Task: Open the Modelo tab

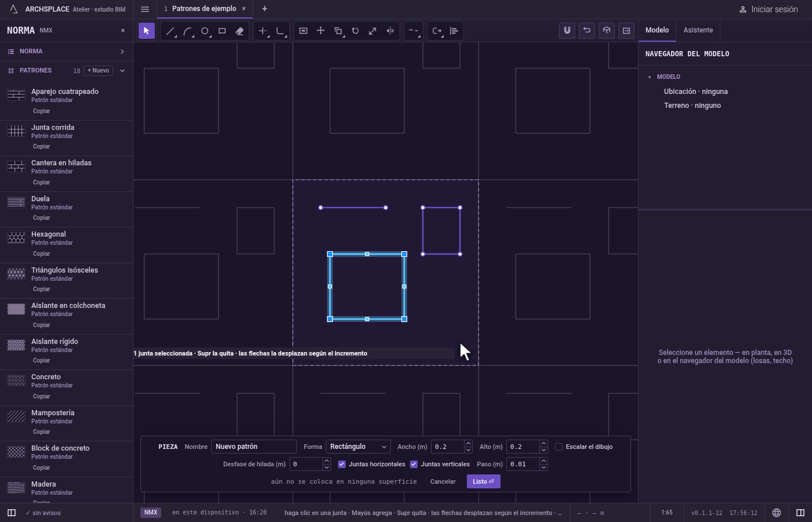Action: [657, 30]
